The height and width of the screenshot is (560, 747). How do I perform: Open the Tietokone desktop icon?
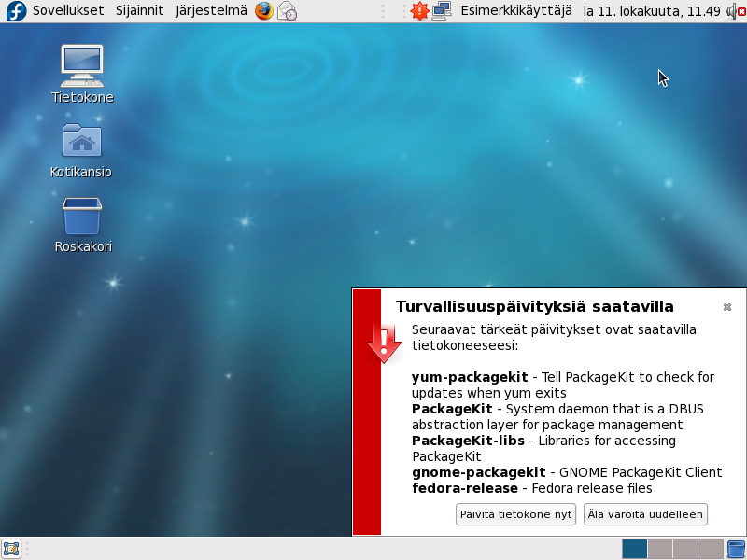coord(82,70)
